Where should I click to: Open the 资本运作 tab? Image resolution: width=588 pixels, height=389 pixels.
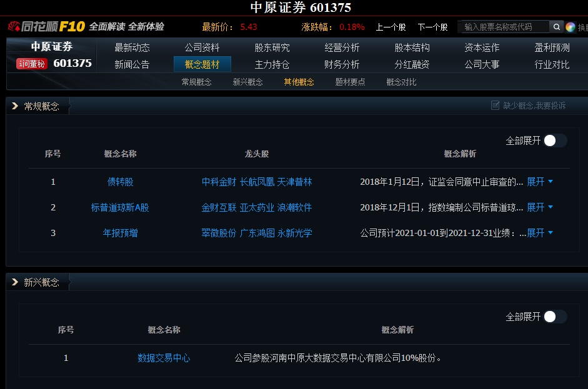pyautogui.click(x=482, y=47)
